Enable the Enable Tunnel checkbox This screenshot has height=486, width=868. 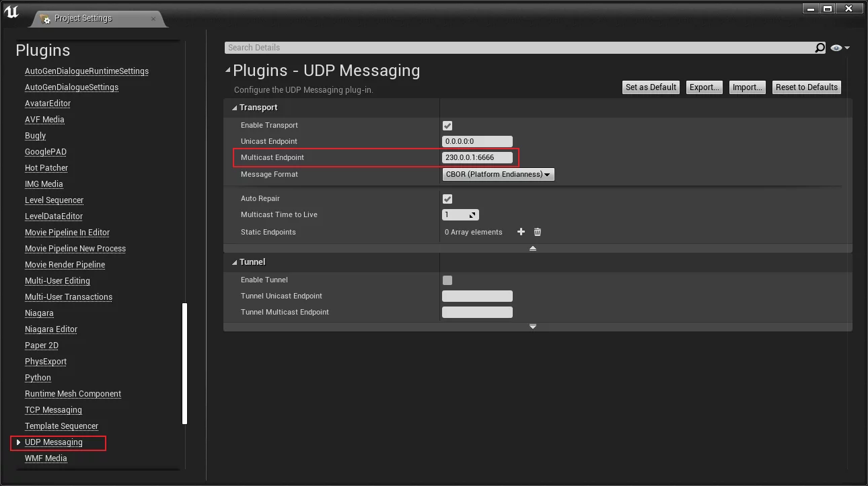[447, 280]
